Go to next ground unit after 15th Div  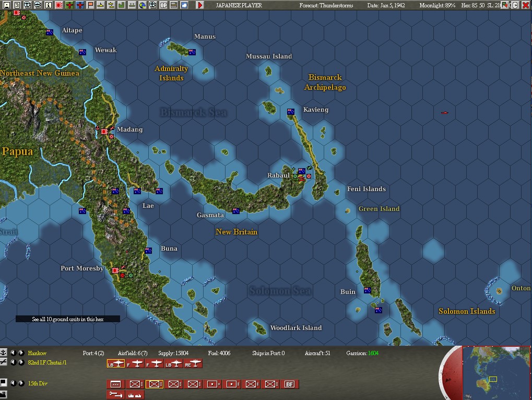21,383
